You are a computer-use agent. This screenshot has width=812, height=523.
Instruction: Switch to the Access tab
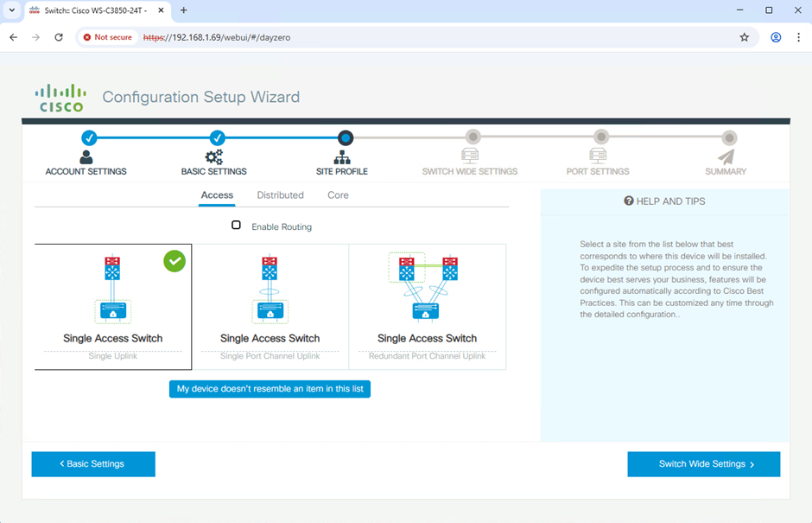tap(217, 195)
